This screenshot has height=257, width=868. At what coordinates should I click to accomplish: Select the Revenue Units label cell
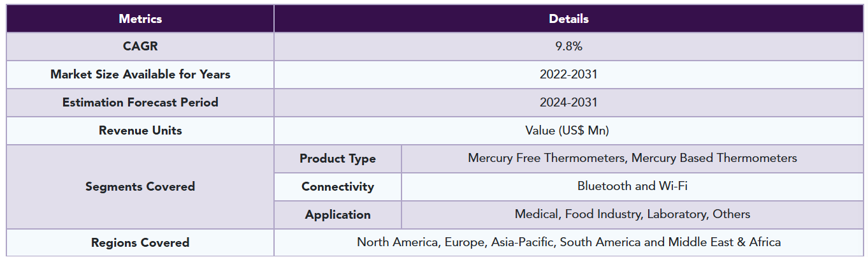tap(140, 131)
